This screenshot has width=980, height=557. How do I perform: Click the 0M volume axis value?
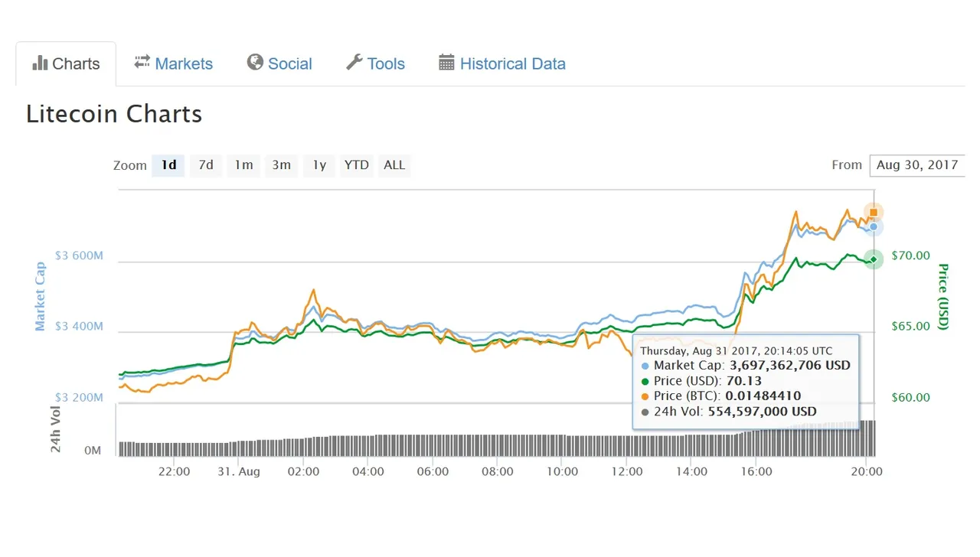point(93,451)
